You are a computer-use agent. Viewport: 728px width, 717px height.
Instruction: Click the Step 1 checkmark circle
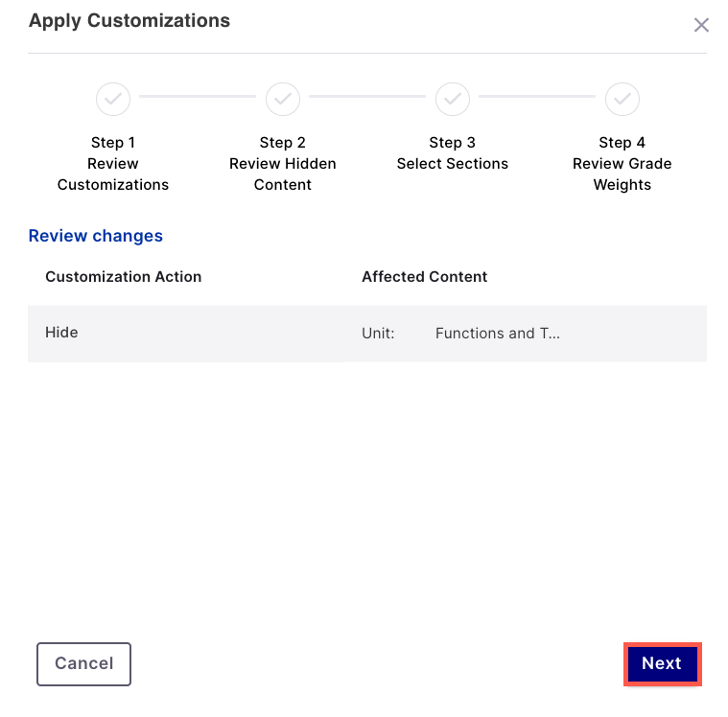(x=112, y=98)
